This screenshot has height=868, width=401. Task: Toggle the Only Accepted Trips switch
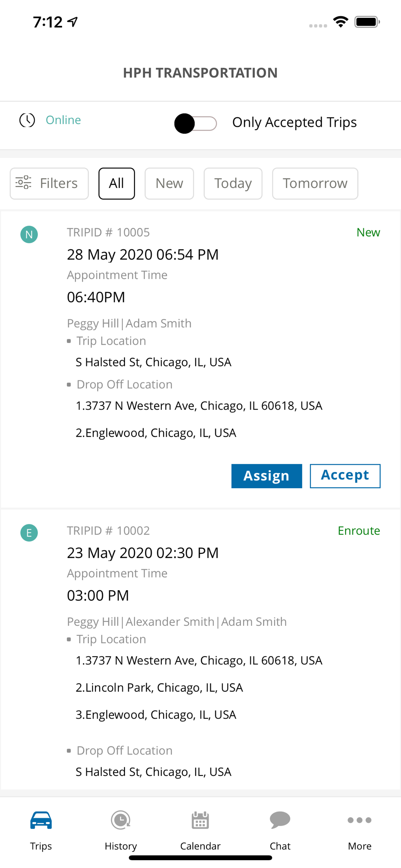tap(195, 123)
